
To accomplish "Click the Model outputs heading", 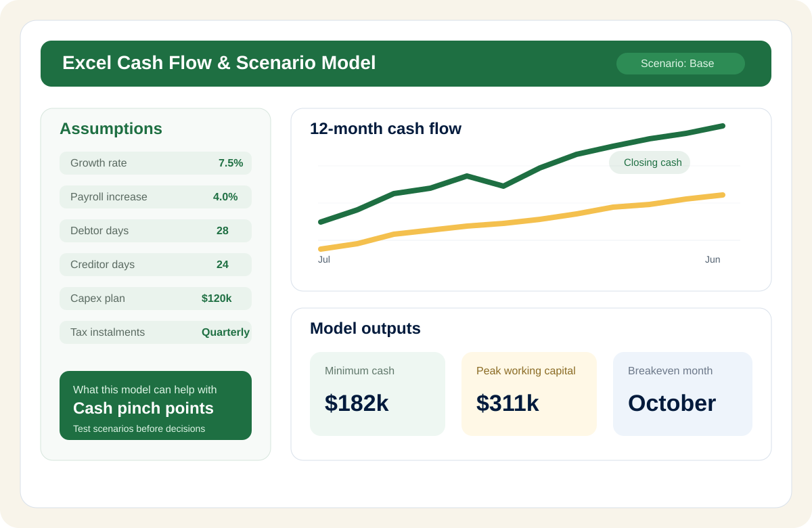I will point(365,328).
